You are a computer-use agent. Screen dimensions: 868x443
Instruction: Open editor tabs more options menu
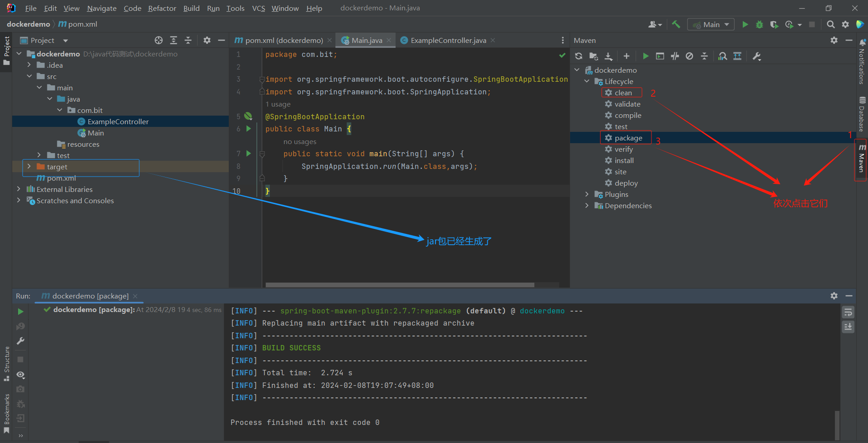click(562, 40)
